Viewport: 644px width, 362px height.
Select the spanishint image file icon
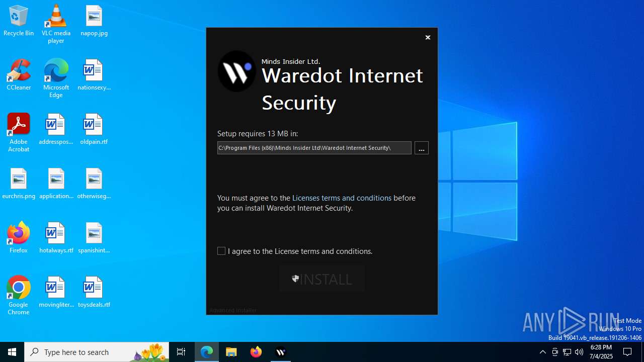click(x=94, y=238)
